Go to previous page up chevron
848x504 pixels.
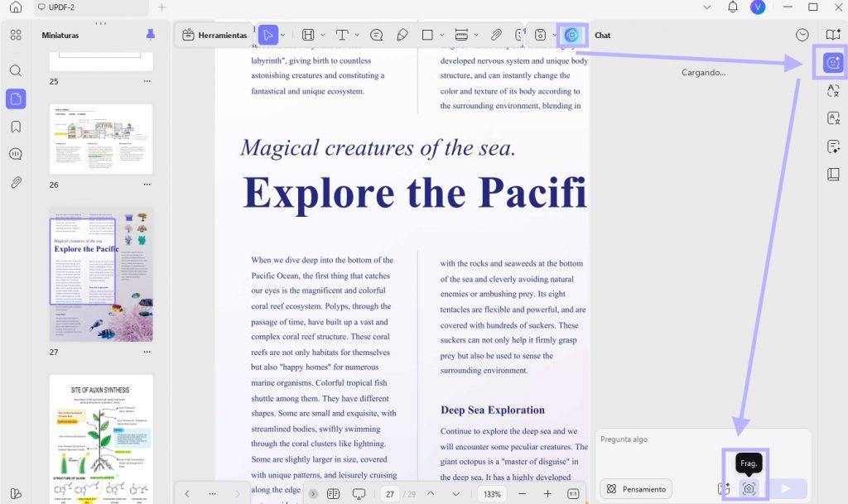pyautogui.click(x=431, y=494)
